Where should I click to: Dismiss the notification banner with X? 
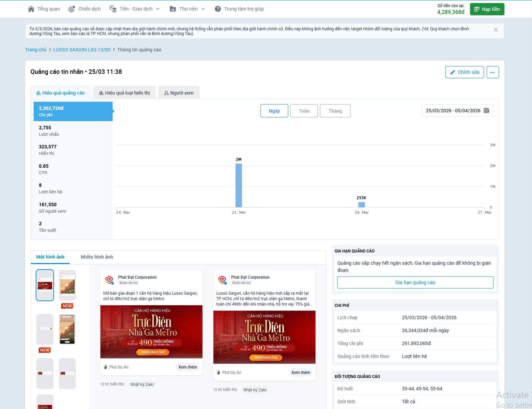click(495, 30)
